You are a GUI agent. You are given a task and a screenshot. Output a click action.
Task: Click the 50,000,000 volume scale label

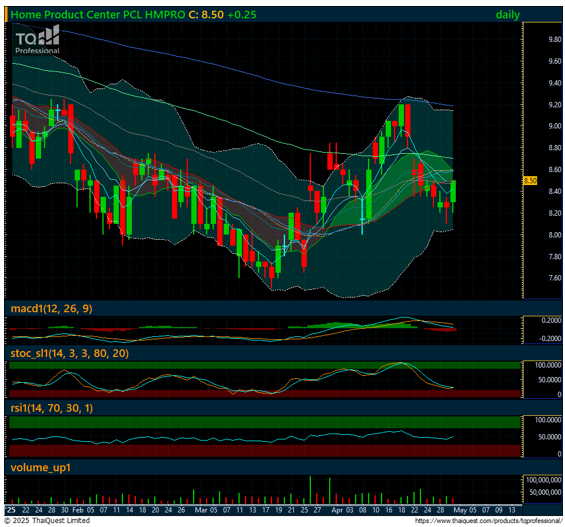pyautogui.click(x=546, y=492)
